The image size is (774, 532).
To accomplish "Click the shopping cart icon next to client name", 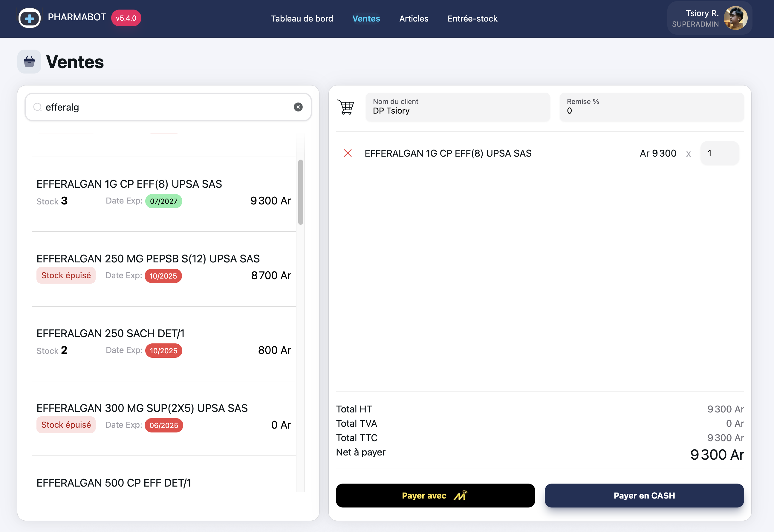I will (346, 107).
